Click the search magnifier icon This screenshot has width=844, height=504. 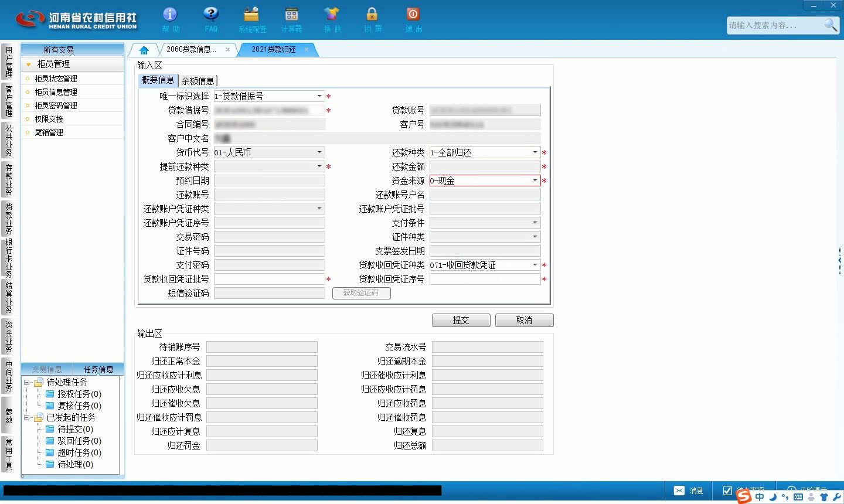click(831, 25)
